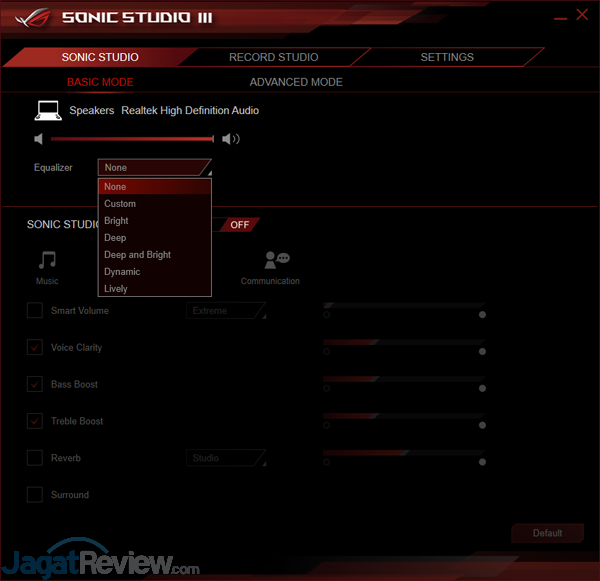Choose Dynamic equalizer preset
The image size is (600, 581).
(155, 271)
